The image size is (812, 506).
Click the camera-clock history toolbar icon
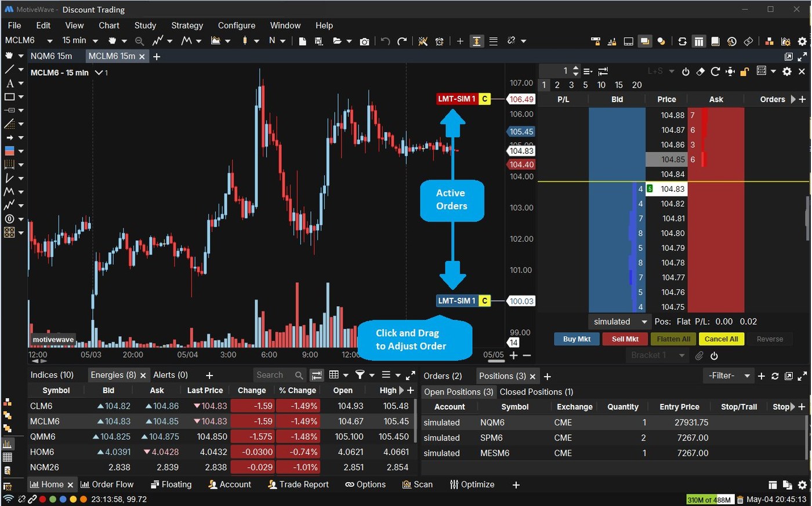(732, 41)
